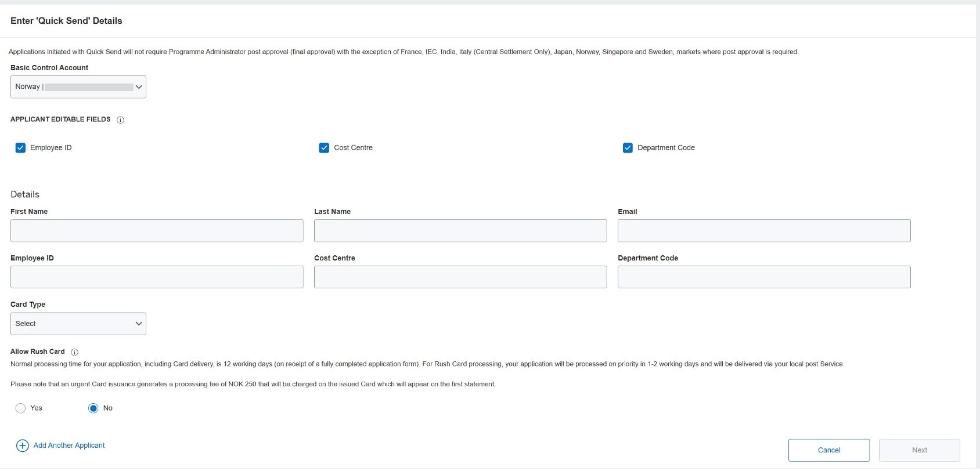Select the Email input field
The width and height of the screenshot is (980, 471).
(x=764, y=231)
